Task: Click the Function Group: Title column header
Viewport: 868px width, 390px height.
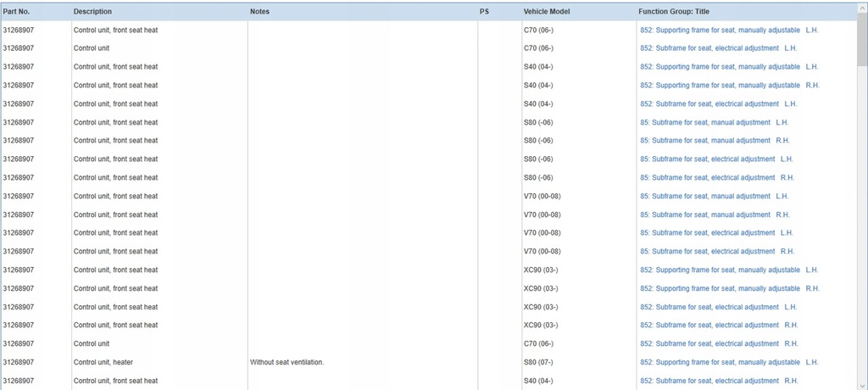Action: click(674, 12)
